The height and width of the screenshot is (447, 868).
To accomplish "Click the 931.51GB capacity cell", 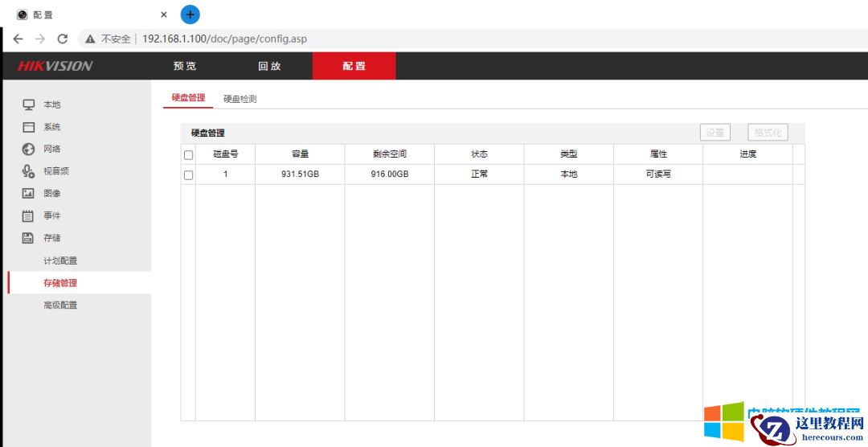I will 300,174.
